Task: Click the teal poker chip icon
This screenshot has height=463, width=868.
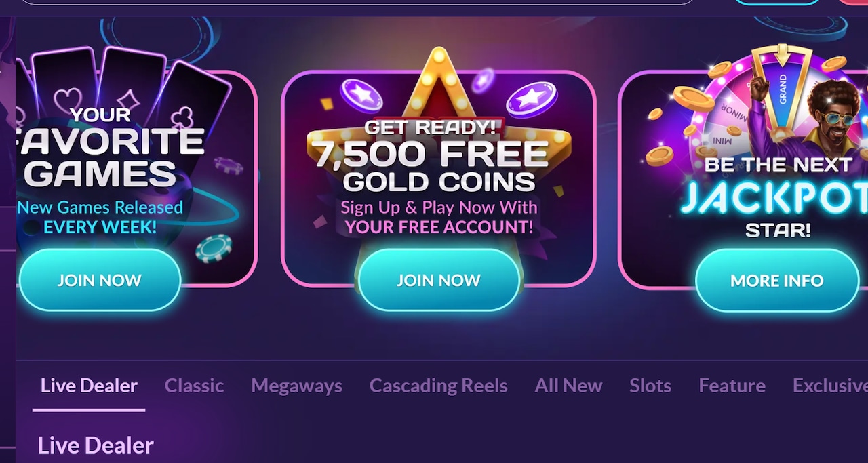Action: [214, 248]
